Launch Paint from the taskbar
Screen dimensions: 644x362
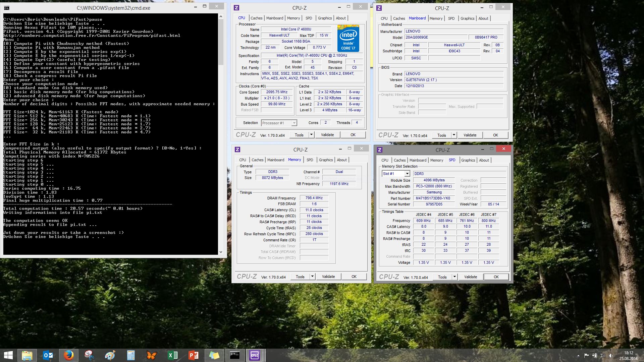coord(110,355)
